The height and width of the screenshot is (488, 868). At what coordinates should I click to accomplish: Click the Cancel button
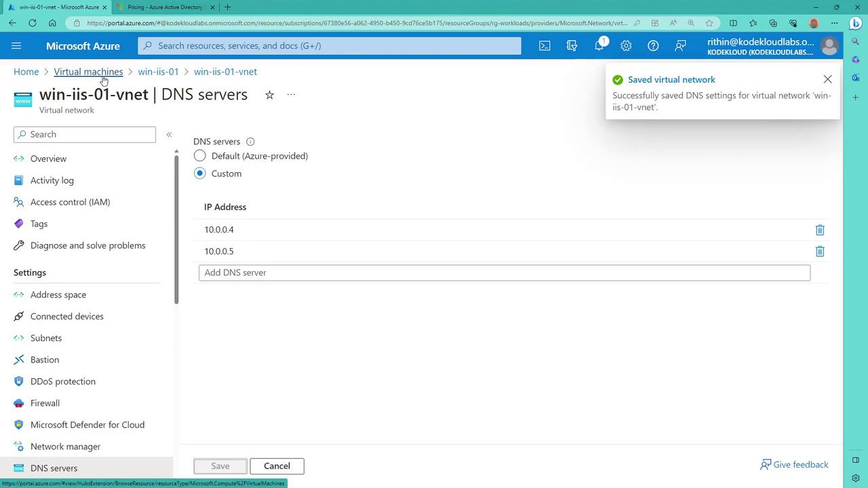click(277, 466)
